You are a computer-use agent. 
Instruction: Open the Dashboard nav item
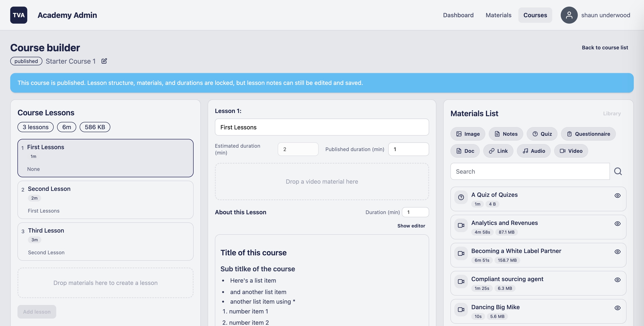[458, 15]
